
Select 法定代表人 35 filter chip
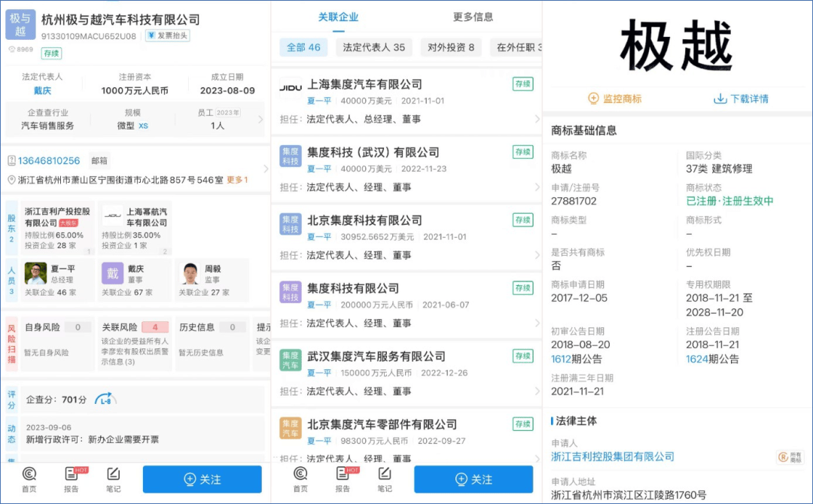click(374, 47)
